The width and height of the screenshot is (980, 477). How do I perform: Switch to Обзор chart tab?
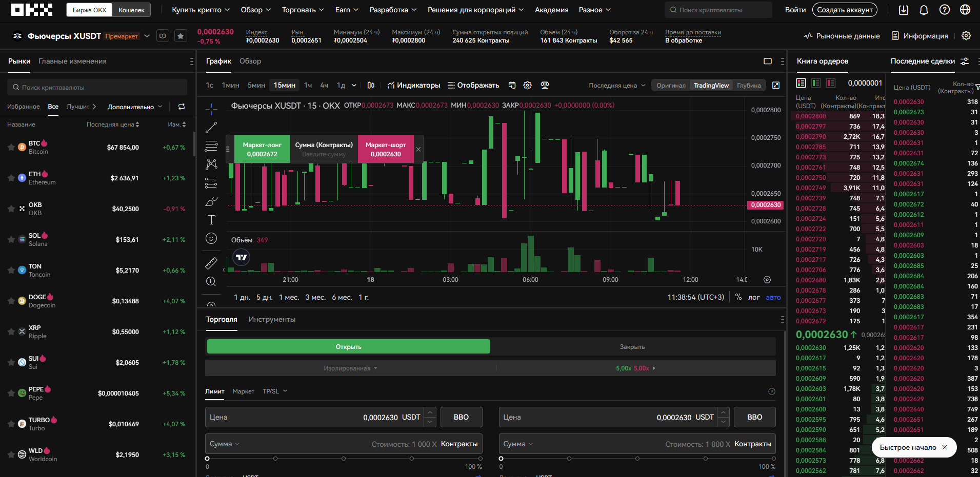(250, 61)
